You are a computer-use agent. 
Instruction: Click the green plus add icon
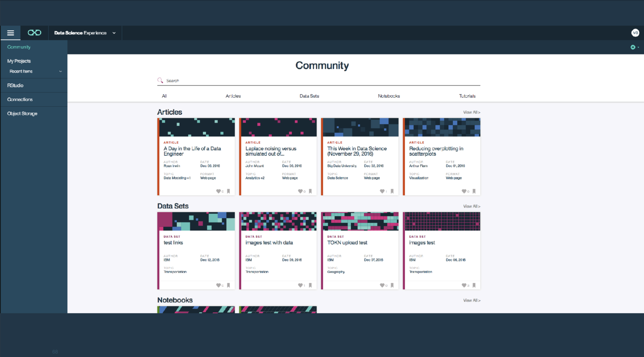[x=633, y=47]
